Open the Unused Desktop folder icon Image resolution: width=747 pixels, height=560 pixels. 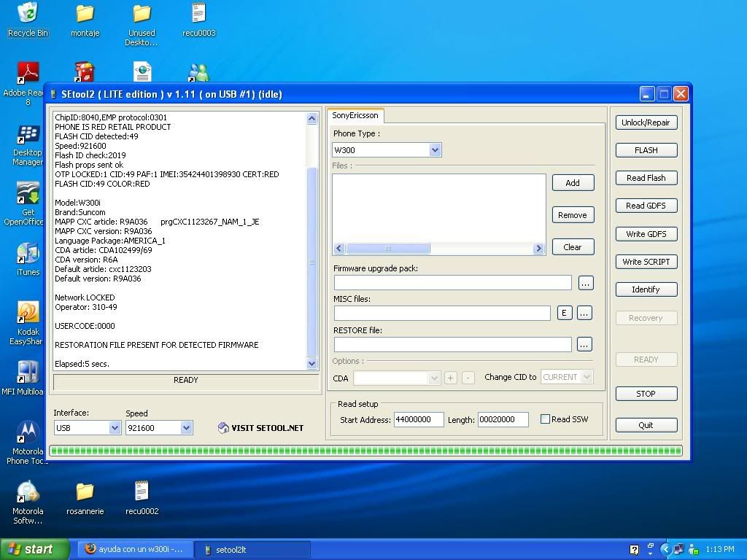click(x=142, y=24)
